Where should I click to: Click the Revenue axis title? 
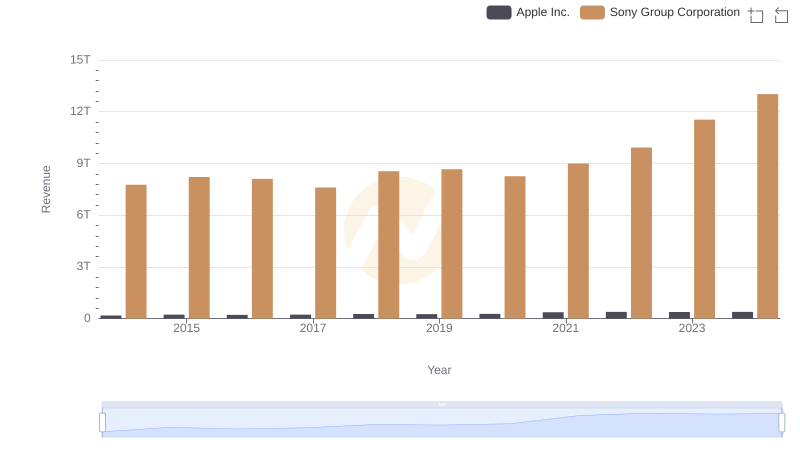(46, 189)
